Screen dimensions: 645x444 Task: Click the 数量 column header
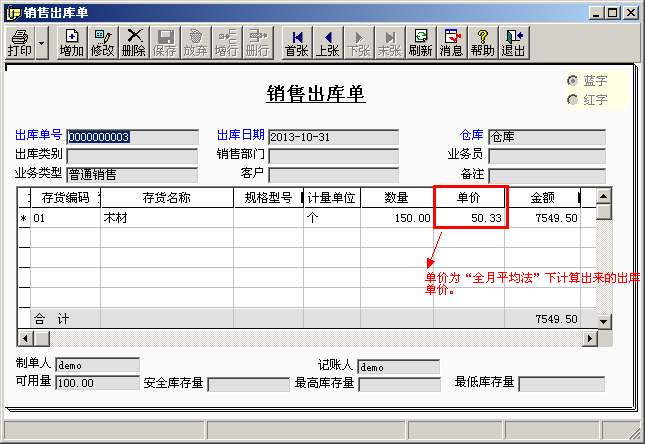[x=397, y=198]
